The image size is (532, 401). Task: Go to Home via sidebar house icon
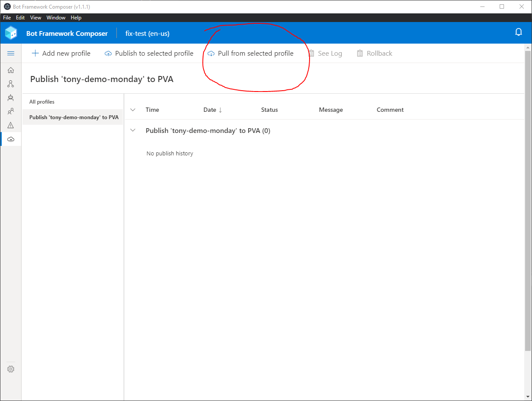coord(11,70)
